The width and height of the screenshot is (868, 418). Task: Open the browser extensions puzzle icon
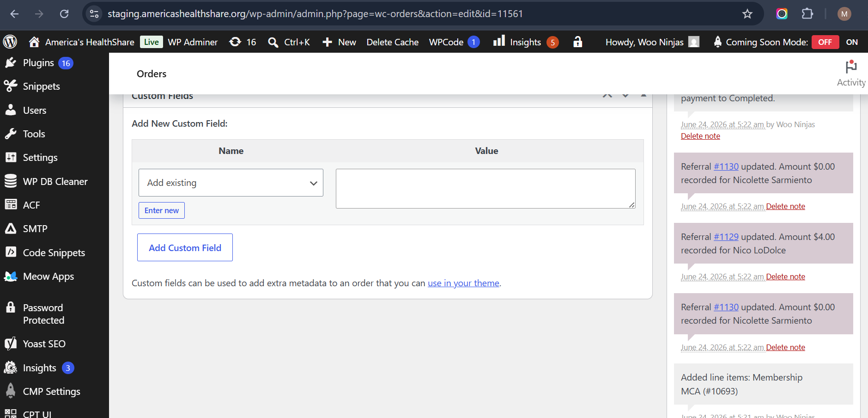[807, 14]
